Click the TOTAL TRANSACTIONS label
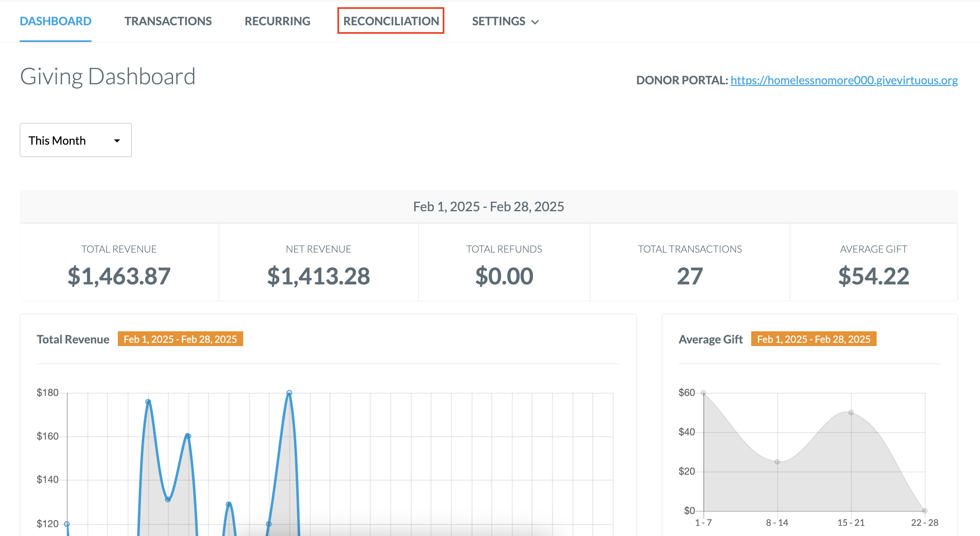The height and width of the screenshot is (536, 980). click(x=690, y=249)
